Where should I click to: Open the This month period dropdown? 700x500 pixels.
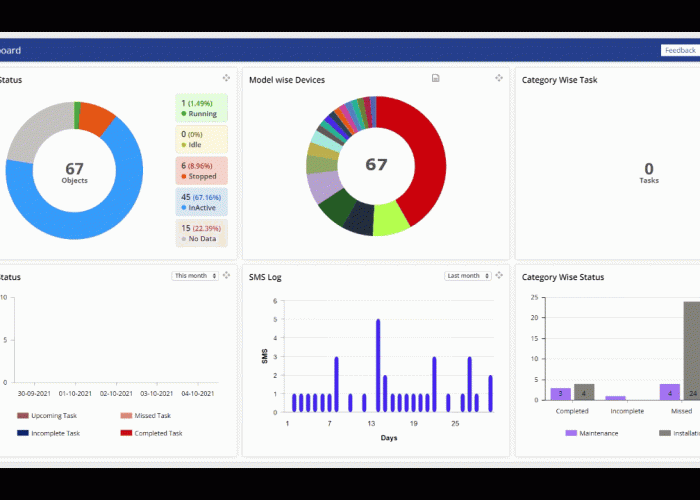click(194, 276)
